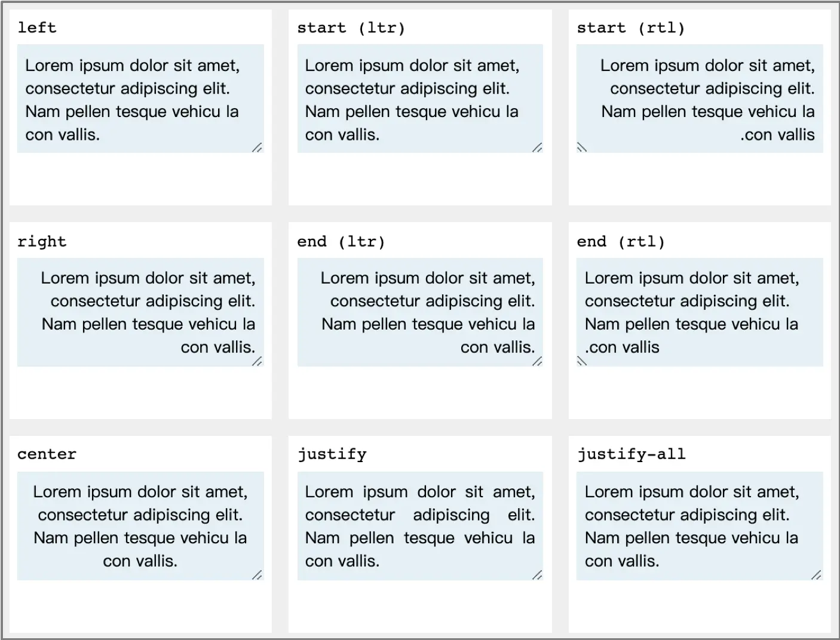Click the left panel heading label

tap(37, 27)
